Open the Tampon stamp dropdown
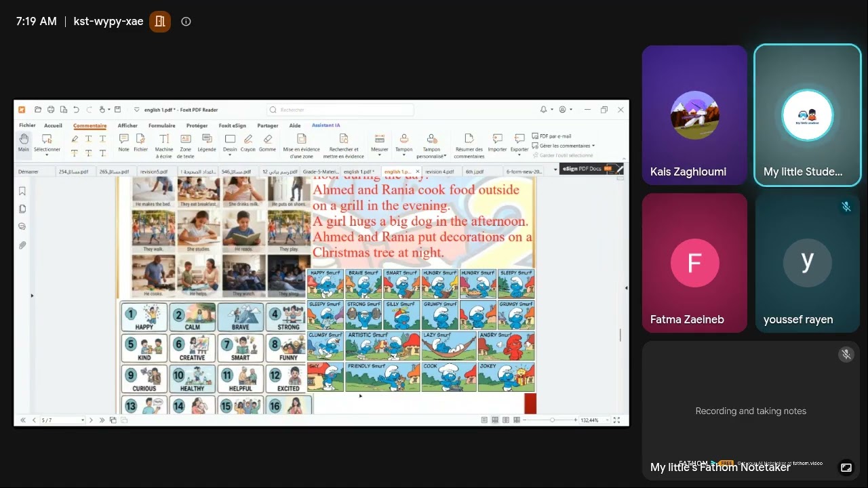 [403, 155]
